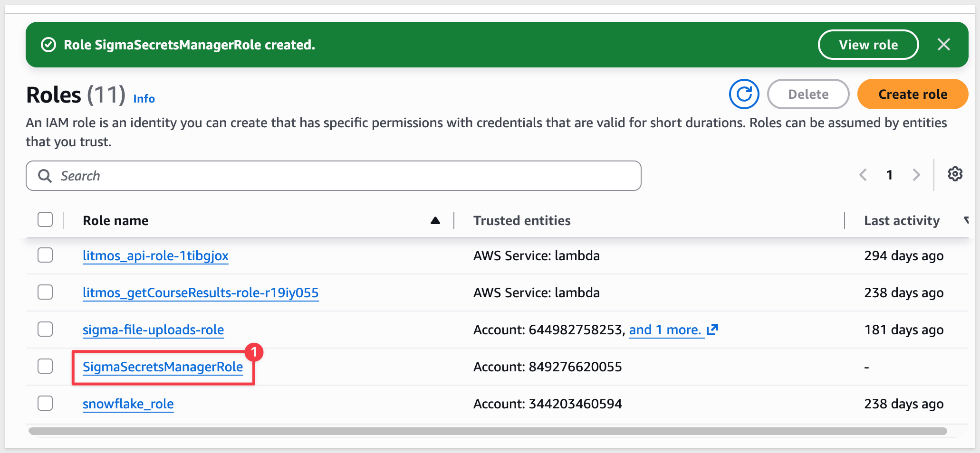Click the Create role button

(x=913, y=94)
